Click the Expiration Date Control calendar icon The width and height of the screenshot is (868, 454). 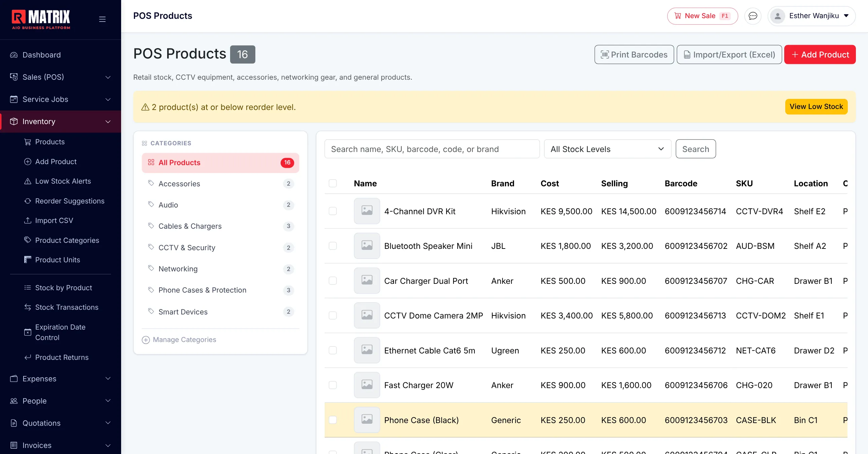tap(28, 332)
